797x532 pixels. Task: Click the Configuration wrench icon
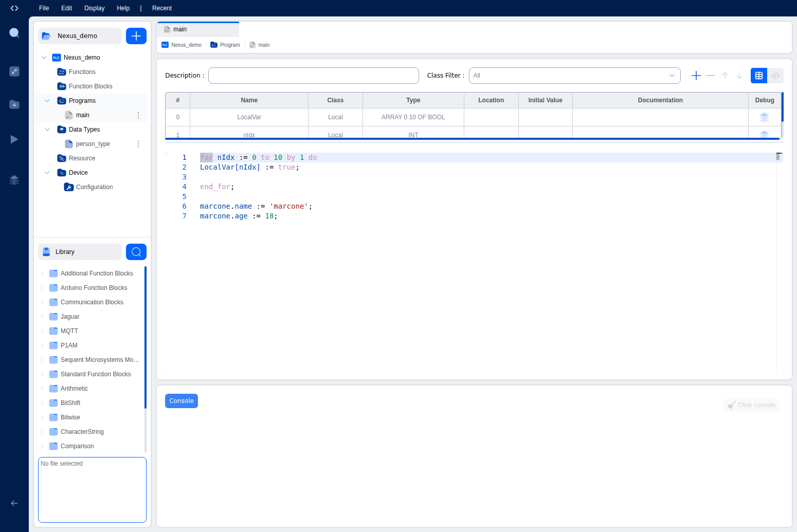click(69, 187)
